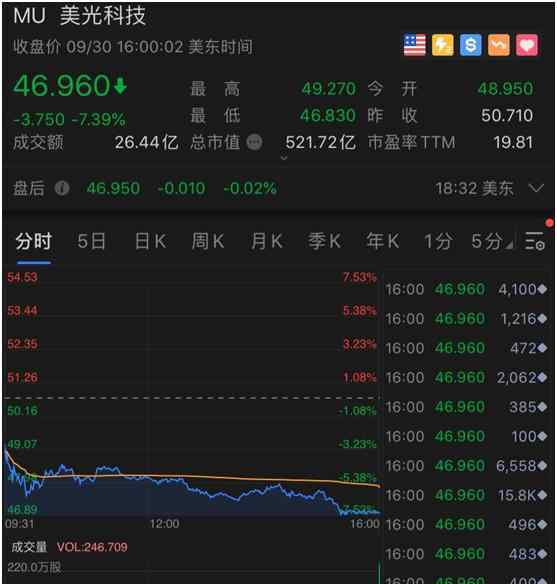Tap the US flag market icon
The width and height of the screenshot is (557, 584).
tap(414, 45)
